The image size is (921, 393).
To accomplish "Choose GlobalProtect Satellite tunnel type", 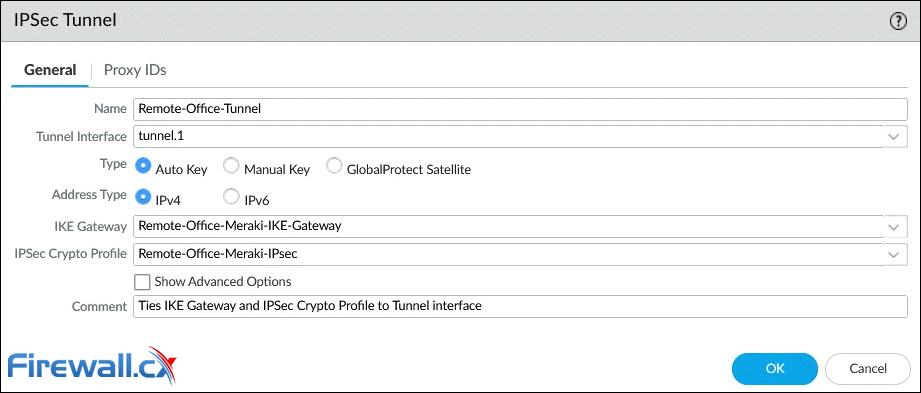I will [x=334, y=166].
